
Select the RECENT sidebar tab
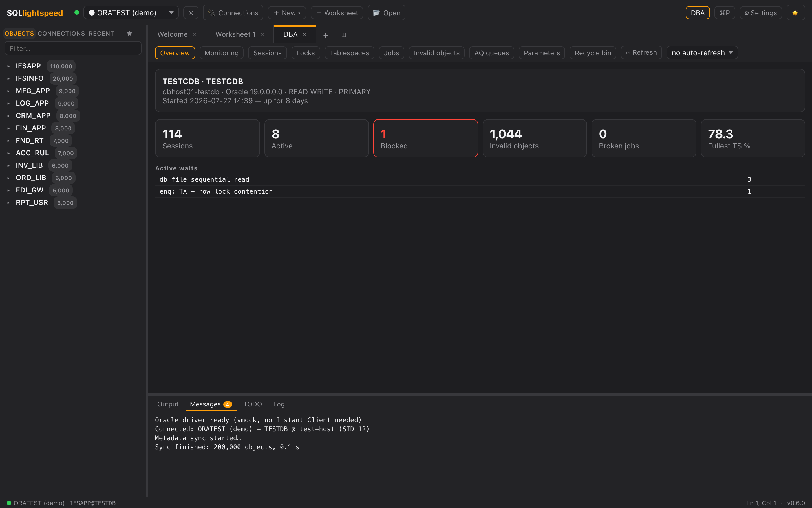tap(101, 34)
